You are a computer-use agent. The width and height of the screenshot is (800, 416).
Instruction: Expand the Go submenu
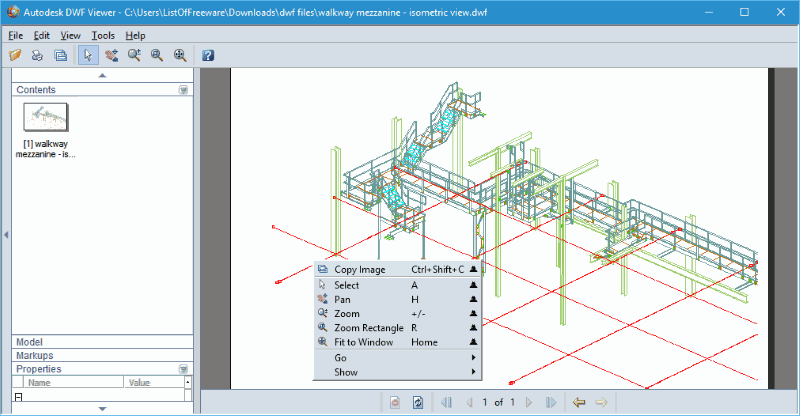point(397,357)
